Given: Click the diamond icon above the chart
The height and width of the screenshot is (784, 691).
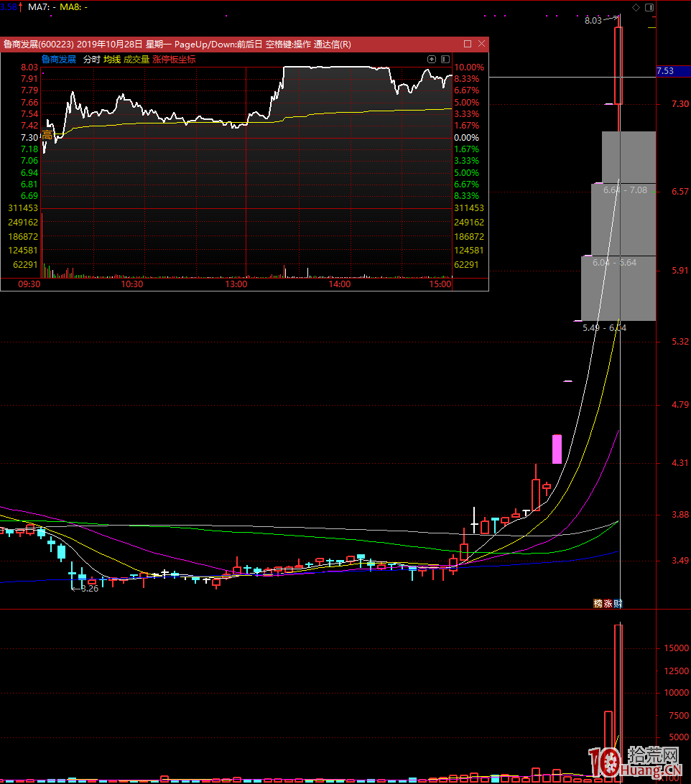Looking at the screenshot, I should (636, 7).
